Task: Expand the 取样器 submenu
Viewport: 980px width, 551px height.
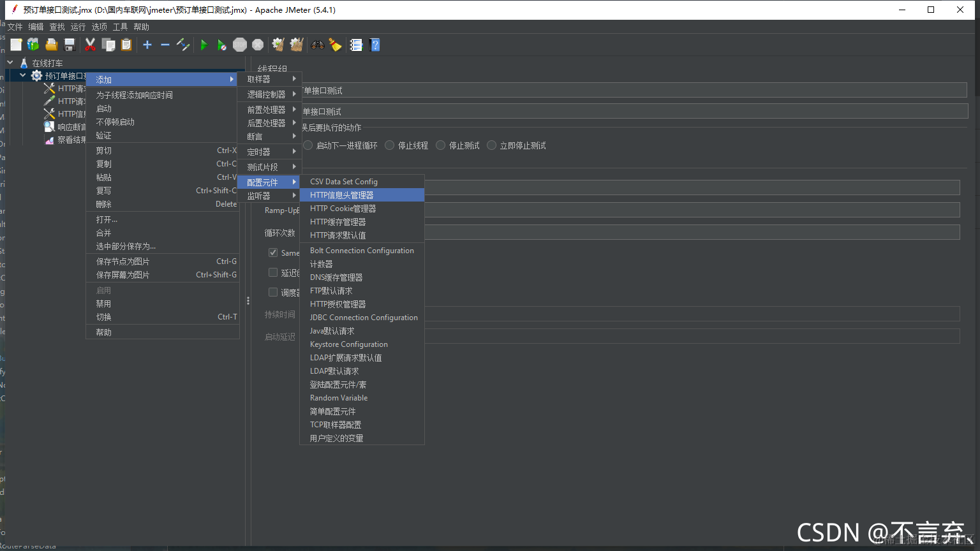Action: point(269,79)
